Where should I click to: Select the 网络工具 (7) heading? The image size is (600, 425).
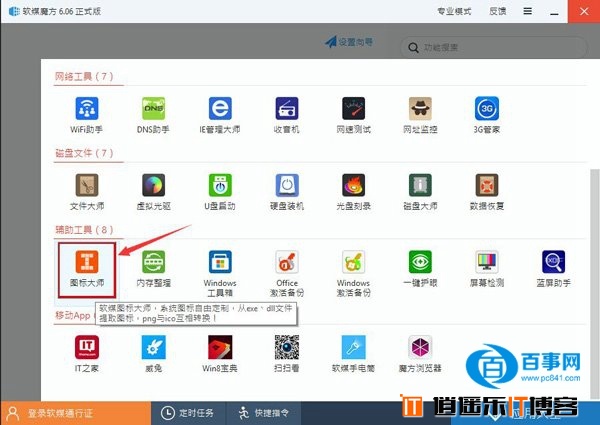click(84, 77)
